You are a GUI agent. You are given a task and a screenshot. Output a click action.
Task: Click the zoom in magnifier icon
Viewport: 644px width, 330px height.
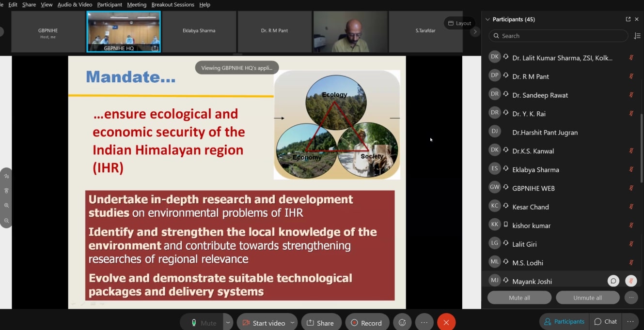(x=6, y=206)
